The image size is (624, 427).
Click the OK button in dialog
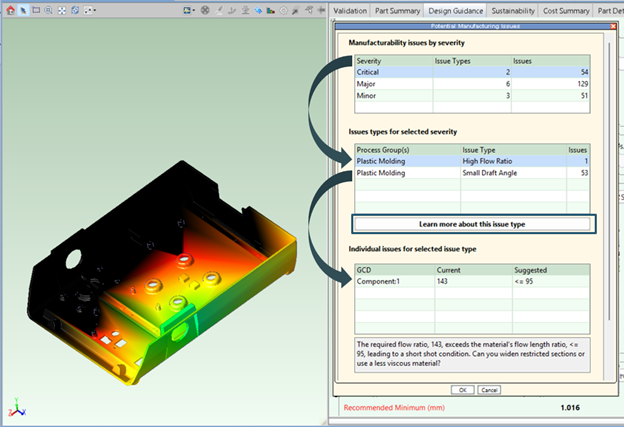[x=462, y=389]
